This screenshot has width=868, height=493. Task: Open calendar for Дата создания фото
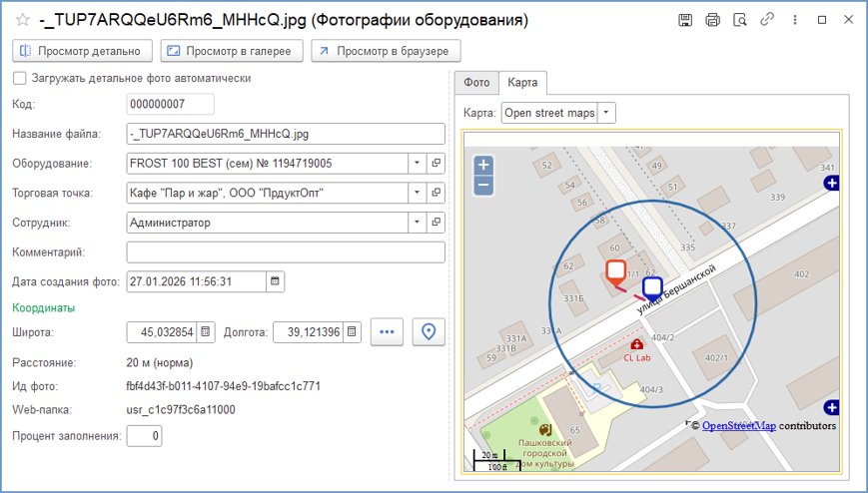(275, 281)
